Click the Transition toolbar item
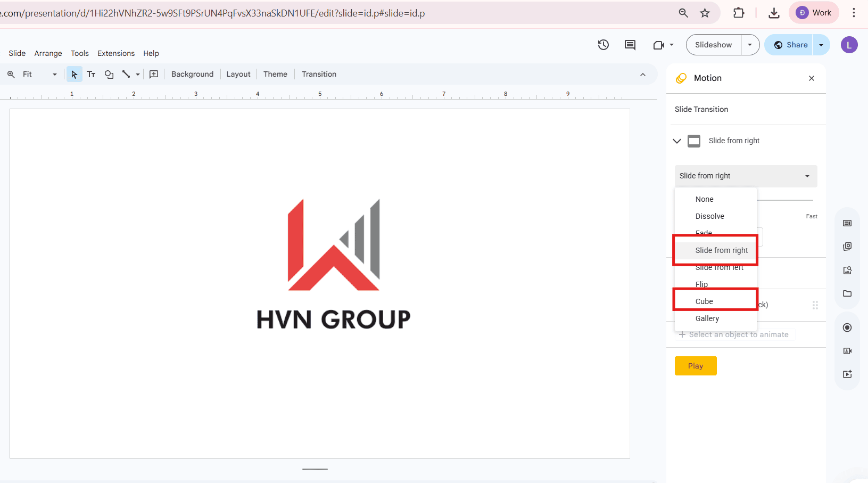868x483 pixels. coord(318,74)
